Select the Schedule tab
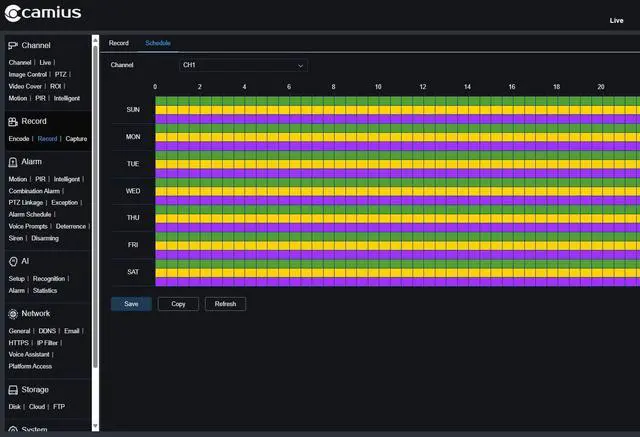640x437 pixels. coord(158,44)
